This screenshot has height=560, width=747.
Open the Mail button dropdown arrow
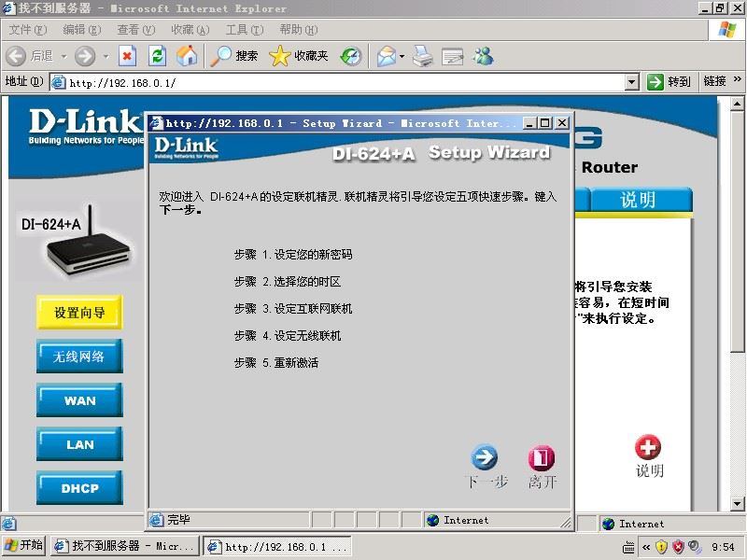click(402, 57)
